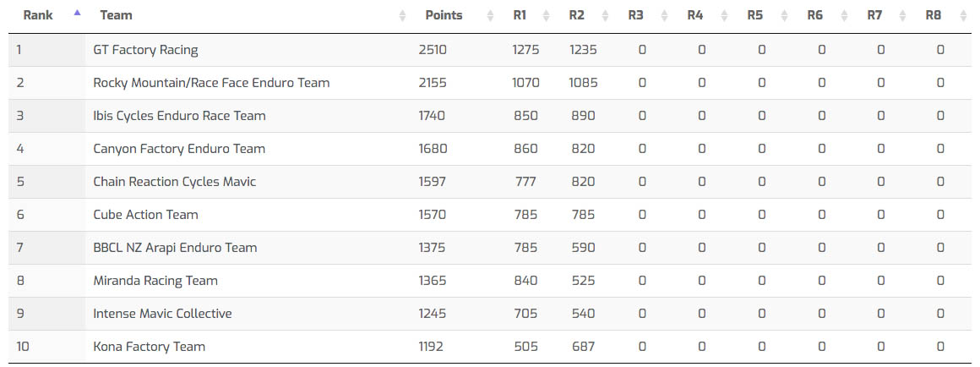The width and height of the screenshot is (980, 367).
Task: Click sort arrows next to R3
Action: 664,16
